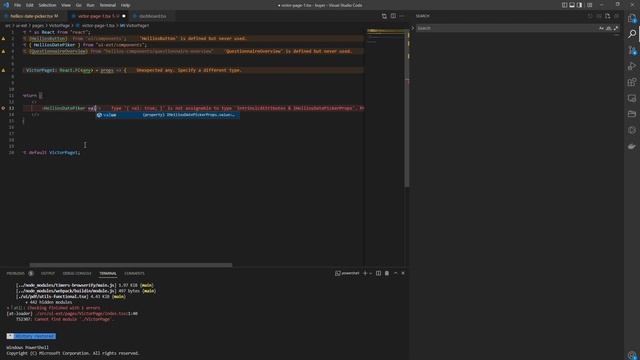Viewport: 640px width, 360px height.
Task: Open the File menu
Action: tap(18, 5)
